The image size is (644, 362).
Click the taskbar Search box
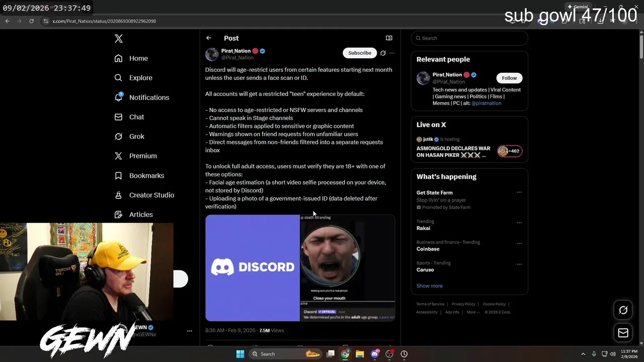click(286, 354)
